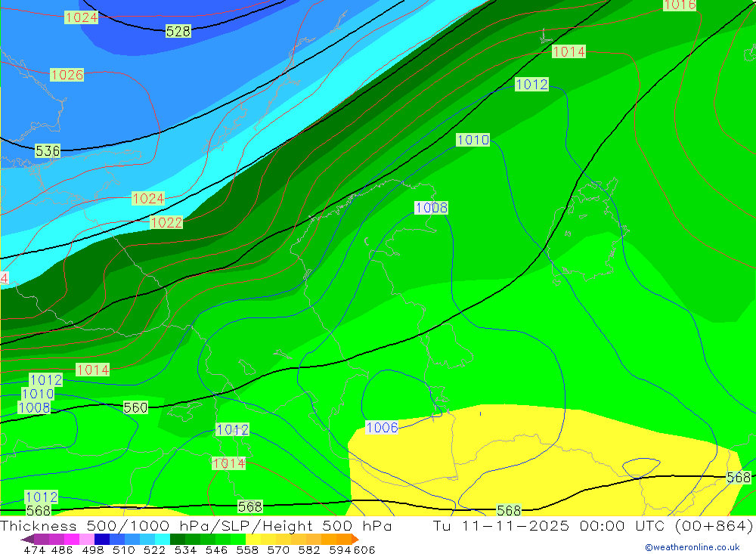
Task: Click the 522 legend value
Action: (154, 549)
